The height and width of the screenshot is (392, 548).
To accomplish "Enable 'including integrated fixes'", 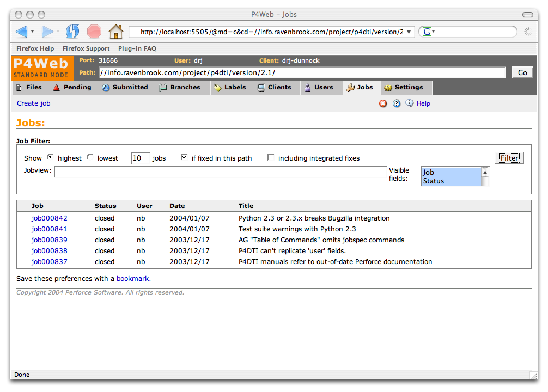I will [271, 157].
